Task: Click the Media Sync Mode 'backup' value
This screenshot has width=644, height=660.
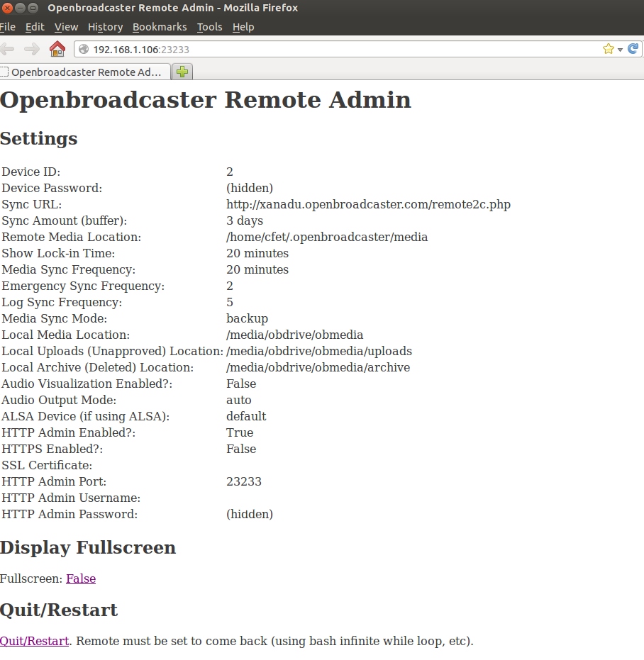Action: (248, 318)
